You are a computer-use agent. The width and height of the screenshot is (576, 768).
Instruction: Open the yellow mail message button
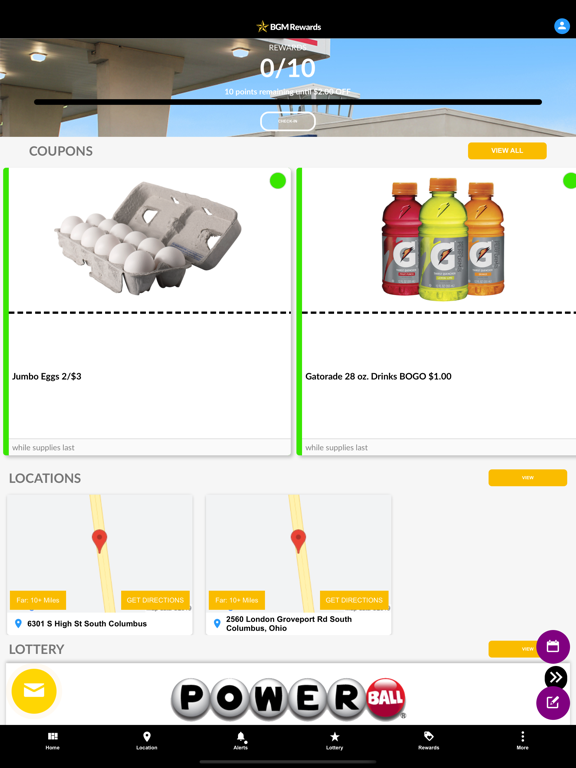point(34,691)
